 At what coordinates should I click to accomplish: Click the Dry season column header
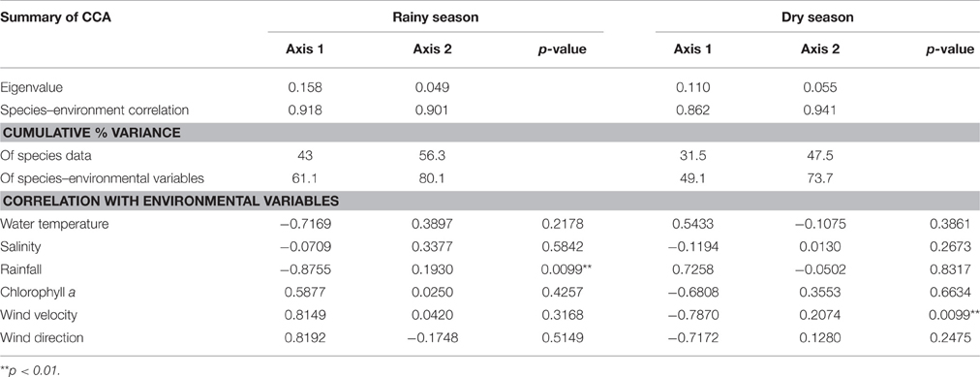pos(817,17)
